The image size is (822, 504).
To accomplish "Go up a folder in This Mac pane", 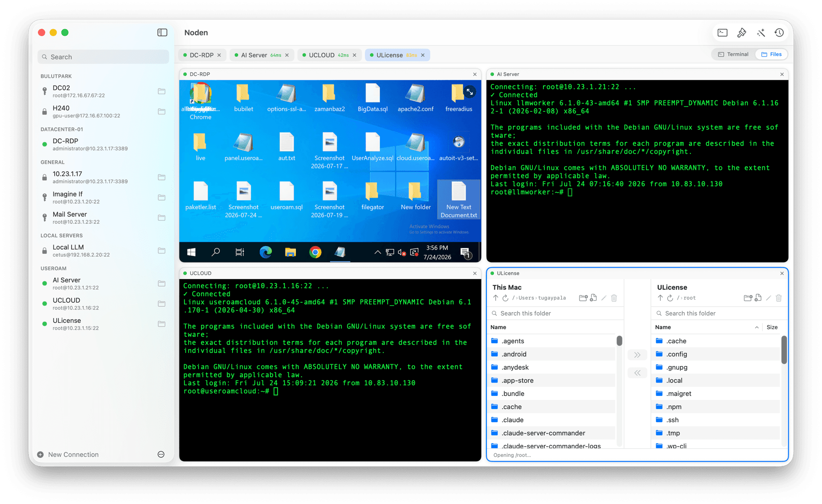I will click(495, 298).
